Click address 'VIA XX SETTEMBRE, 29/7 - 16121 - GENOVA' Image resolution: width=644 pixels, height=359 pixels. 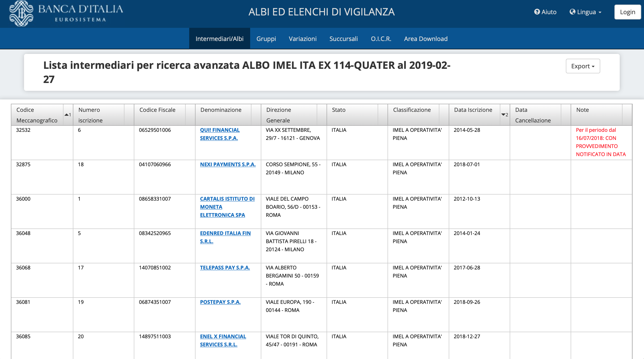293,134
